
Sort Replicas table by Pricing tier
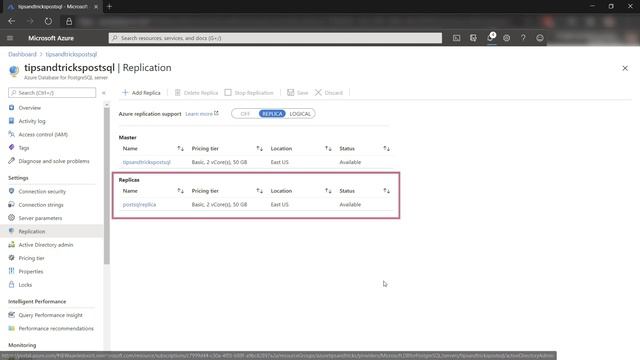260,191
